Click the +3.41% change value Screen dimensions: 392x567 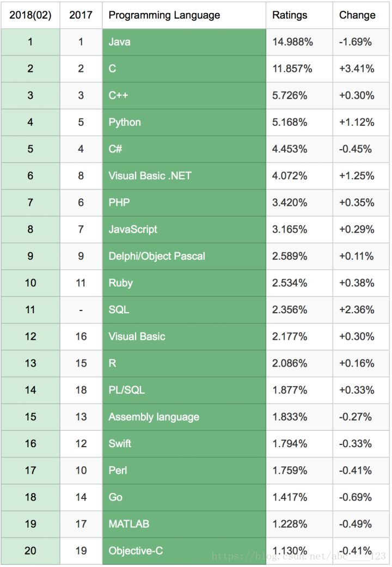pyautogui.click(x=357, y=69)
